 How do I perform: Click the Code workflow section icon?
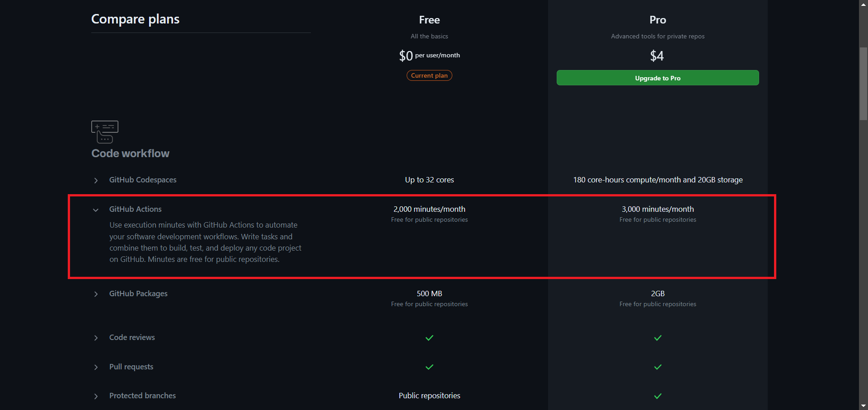pos(105,132)
